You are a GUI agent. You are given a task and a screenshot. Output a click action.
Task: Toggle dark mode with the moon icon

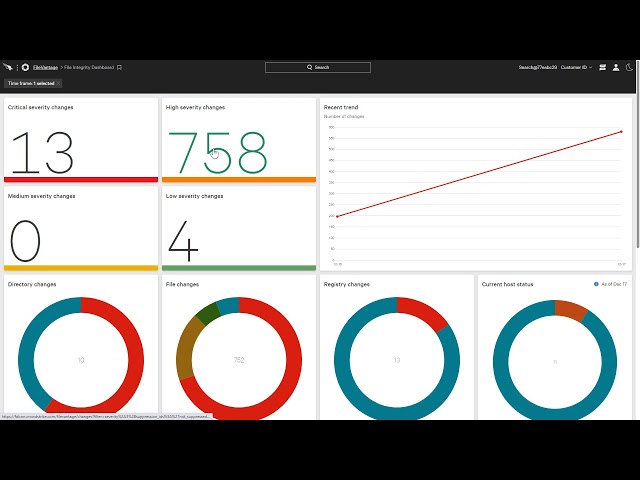[629, 67]
